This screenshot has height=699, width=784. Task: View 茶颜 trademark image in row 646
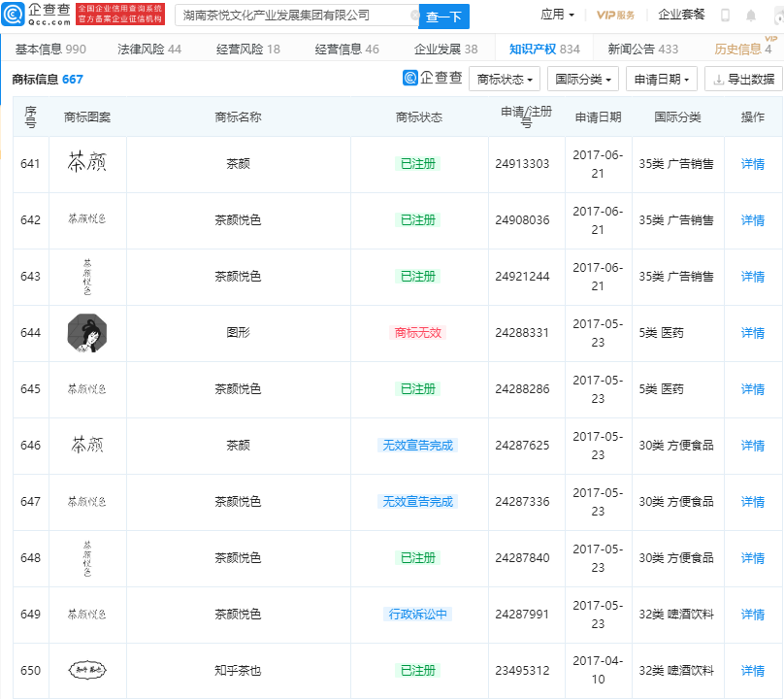87,445
